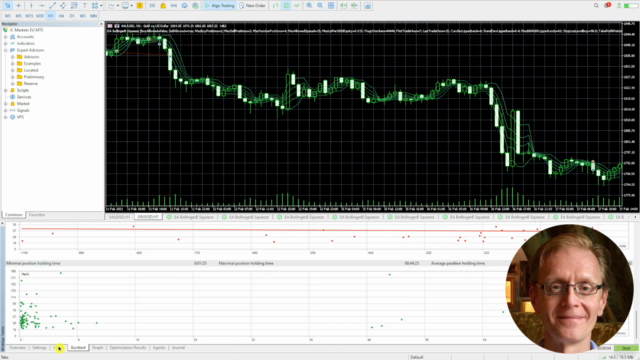Screen dimensions: 640x360
Task: Switch chart to line chart view
Action: [297, 6]
